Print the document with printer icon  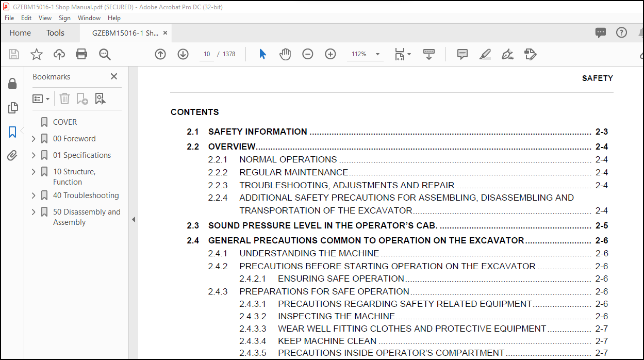click(81, 54)
